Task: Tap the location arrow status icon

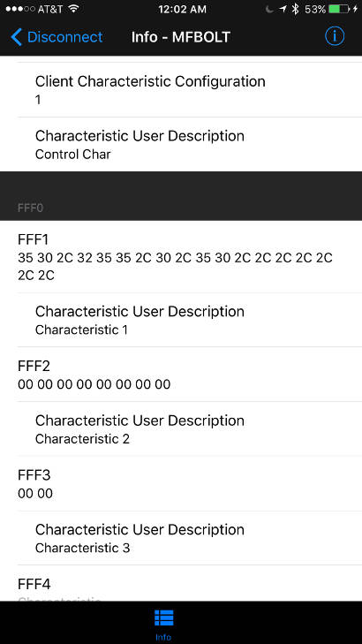Action: pyautogui.click(x=283, y=10)
